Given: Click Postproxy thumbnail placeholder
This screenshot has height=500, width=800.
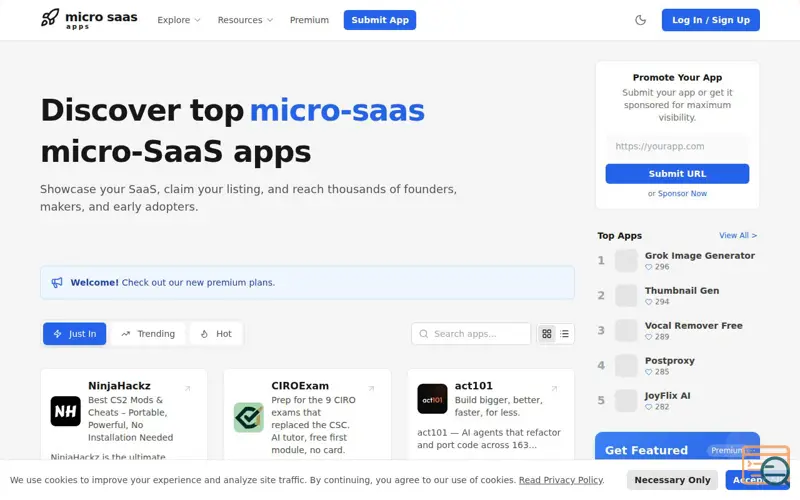Looking at the screenshot, I should 626,365.
